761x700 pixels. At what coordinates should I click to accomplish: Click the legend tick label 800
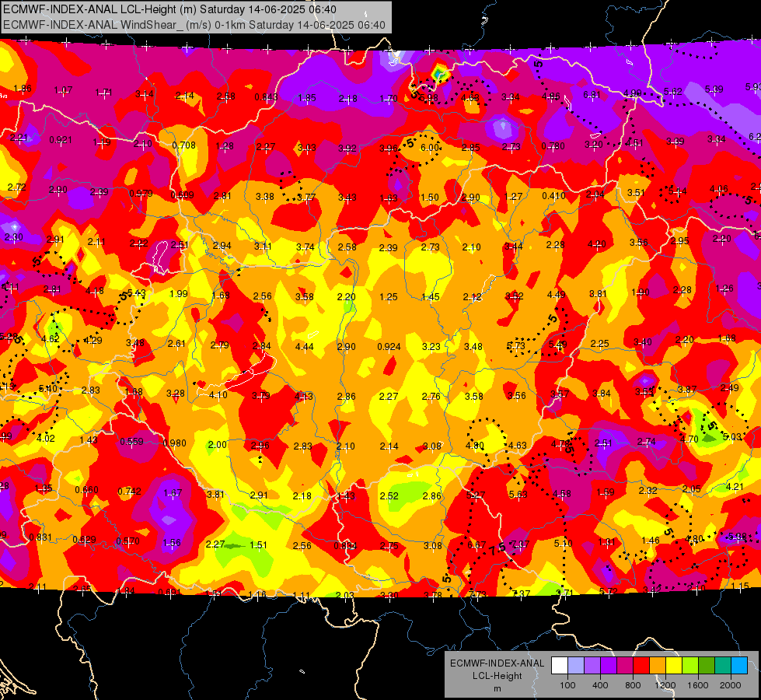tap(633, 685)
